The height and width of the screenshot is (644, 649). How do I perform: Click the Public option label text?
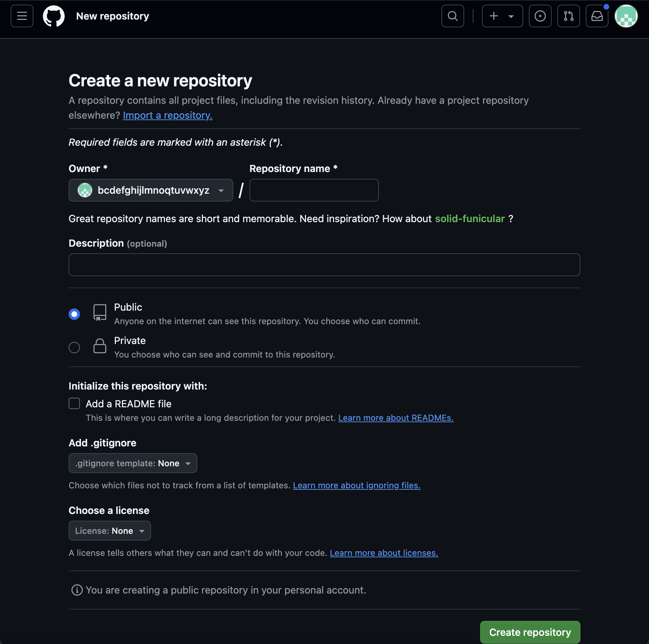coord(128,307)
